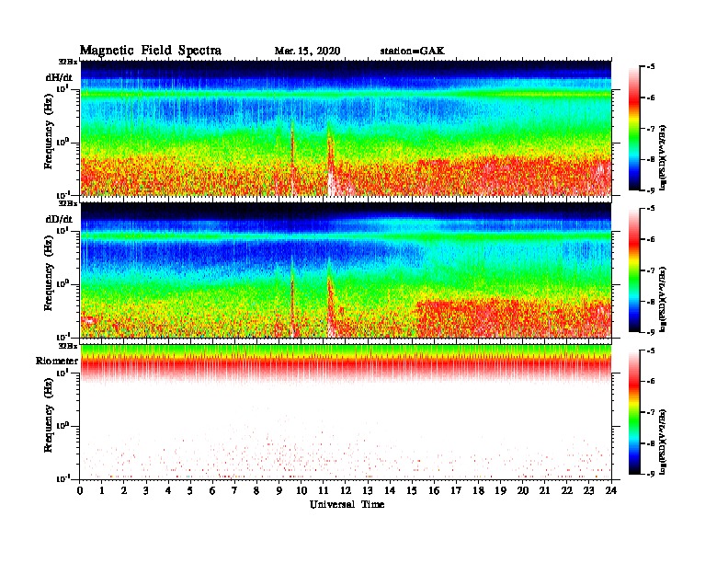The width and height of the screenshot is (728, 563).
Task: Click the "20" hour tick label
Action: [522, 491]
